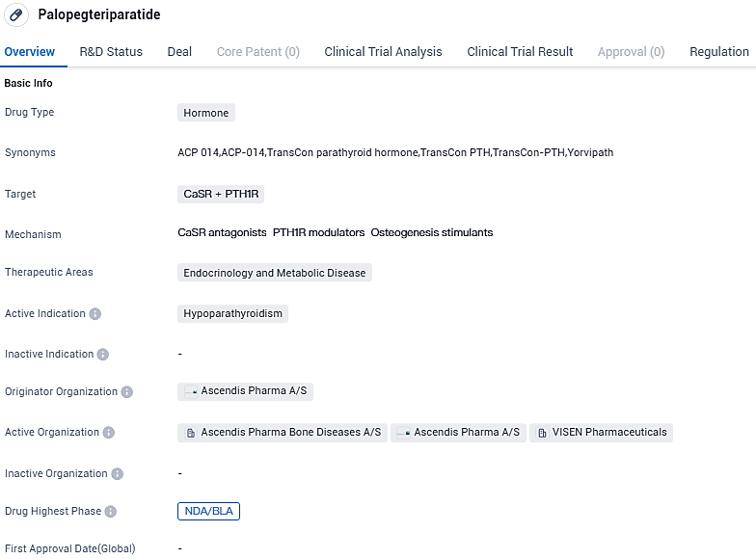Image resolution: width=756 pixels, height=559 pixels.
Task: Click info icon beside Originator Organization
Action: pyautogui.click(x=127, y=392)
